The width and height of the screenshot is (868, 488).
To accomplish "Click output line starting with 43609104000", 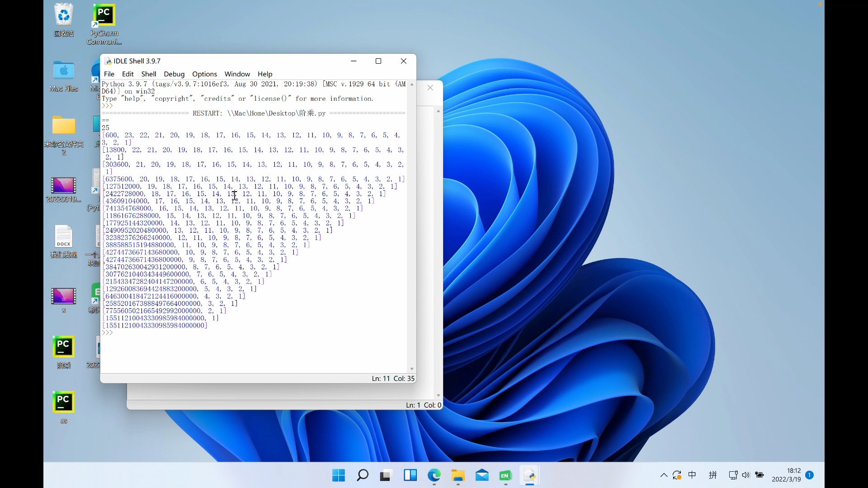I will 238,201.
